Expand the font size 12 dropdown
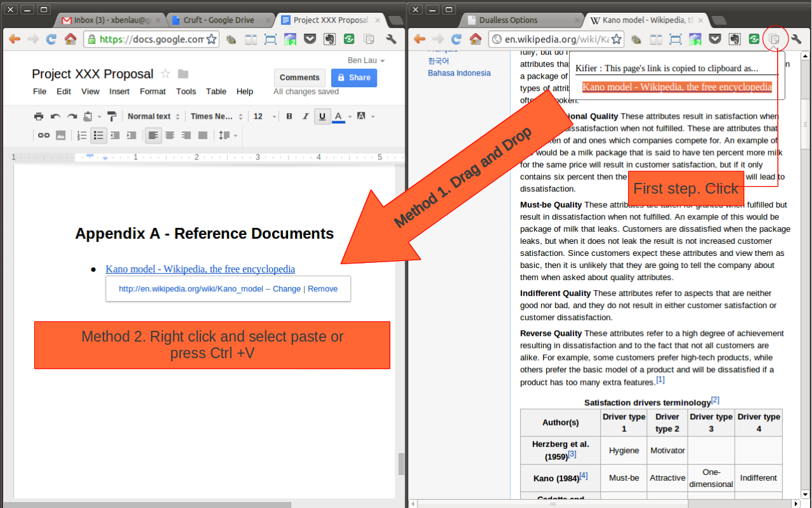The height and width of the screenshot is (508, 812). point(265,116)
